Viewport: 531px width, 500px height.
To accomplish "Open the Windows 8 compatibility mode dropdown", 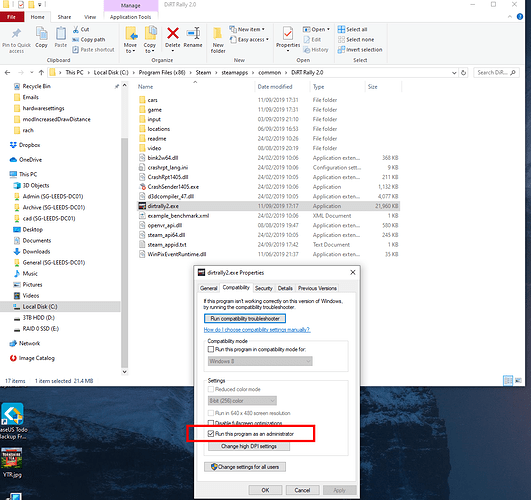I will 260,361.
